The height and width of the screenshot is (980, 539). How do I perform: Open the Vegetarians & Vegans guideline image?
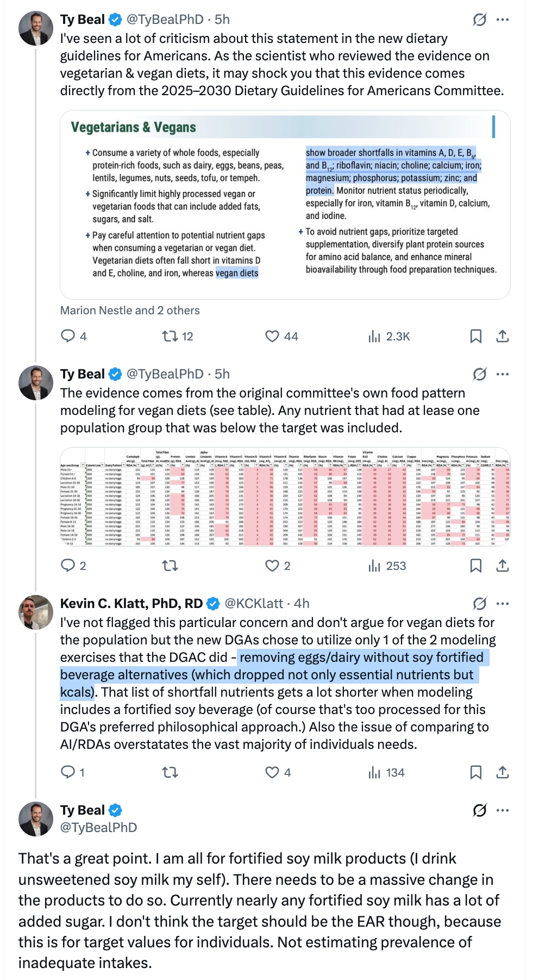[285, 204]
